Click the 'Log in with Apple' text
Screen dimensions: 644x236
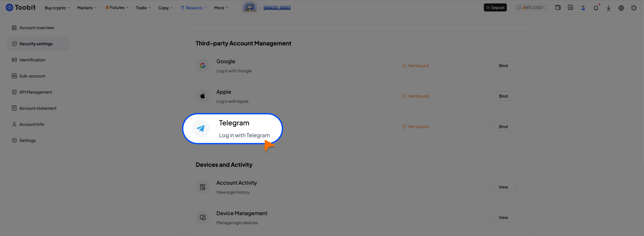pos(232,101)
